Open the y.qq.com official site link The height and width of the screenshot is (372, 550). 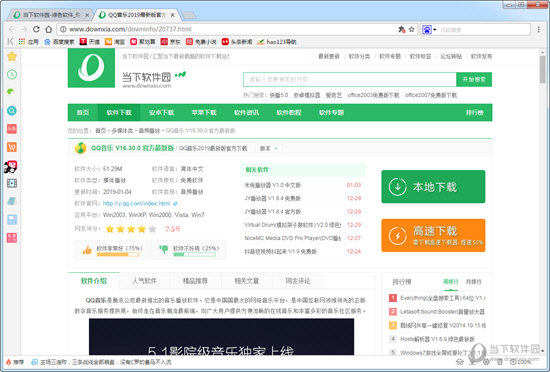click(136, 203)
